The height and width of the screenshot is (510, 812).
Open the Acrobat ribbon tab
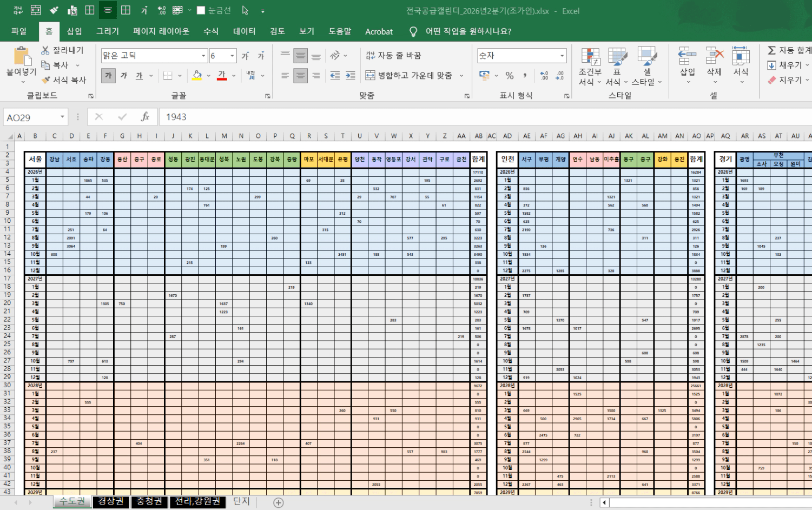pos(379,31)
